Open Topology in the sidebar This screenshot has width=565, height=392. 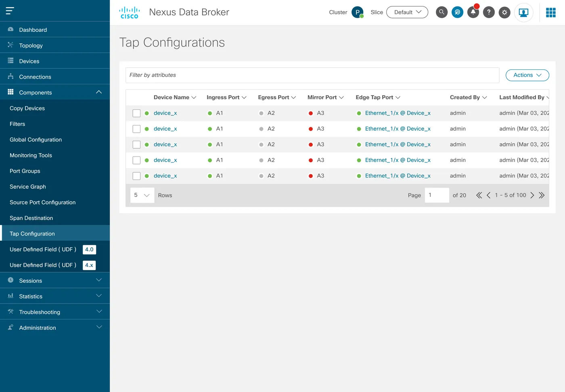pos(55,45)
